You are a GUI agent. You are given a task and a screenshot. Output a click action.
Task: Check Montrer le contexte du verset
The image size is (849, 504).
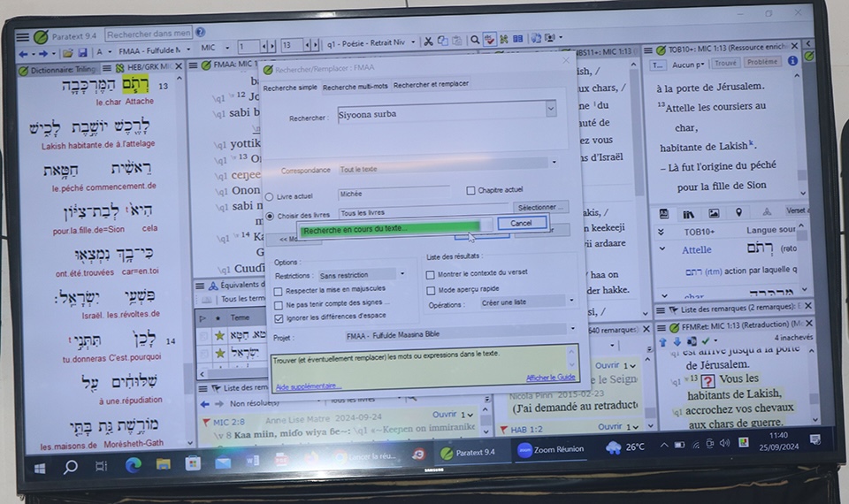431,275
